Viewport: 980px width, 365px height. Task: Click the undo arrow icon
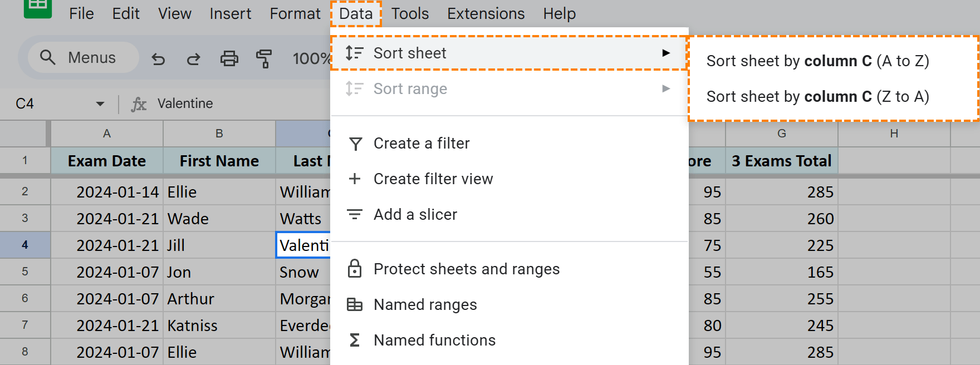tap(159, 58)
